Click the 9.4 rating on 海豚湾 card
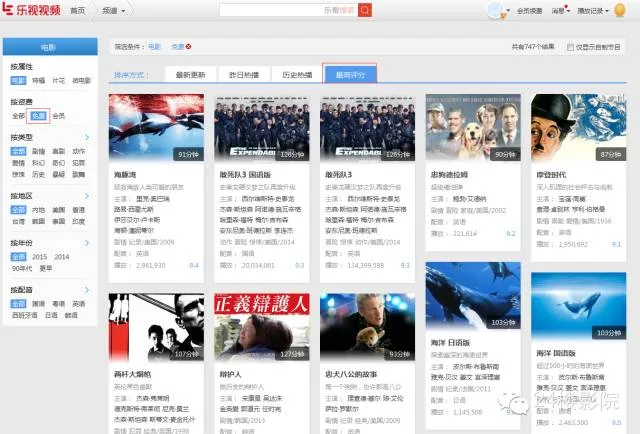 coord(194,265)
